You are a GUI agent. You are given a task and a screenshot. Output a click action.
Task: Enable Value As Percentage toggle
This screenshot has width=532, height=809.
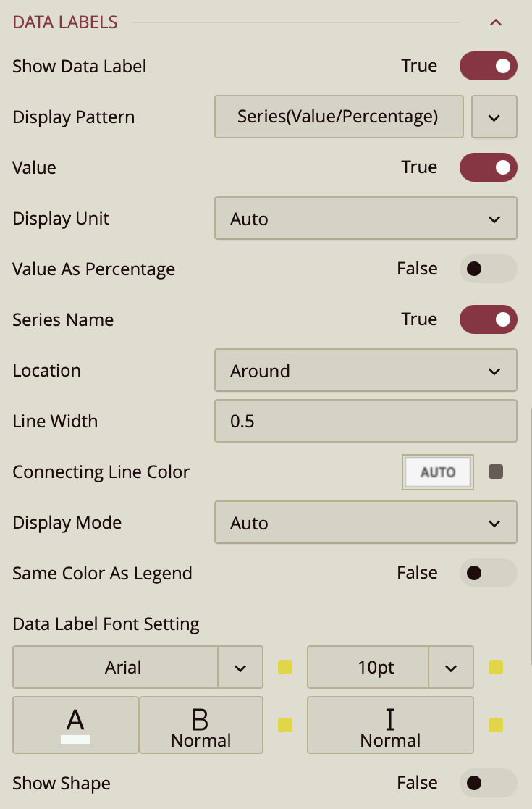pyautogui.click(x=489, y=269)
